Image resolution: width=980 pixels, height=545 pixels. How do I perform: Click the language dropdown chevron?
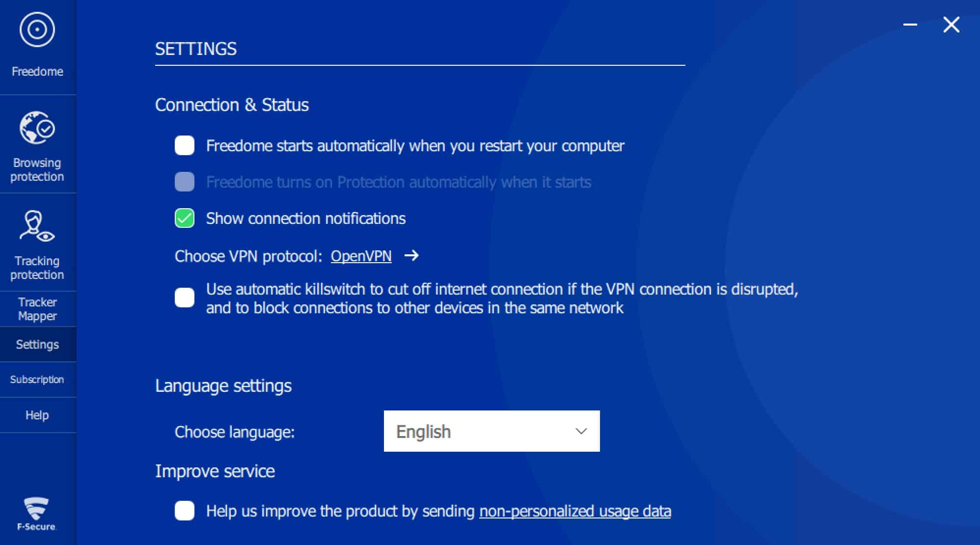pos(581,431)
